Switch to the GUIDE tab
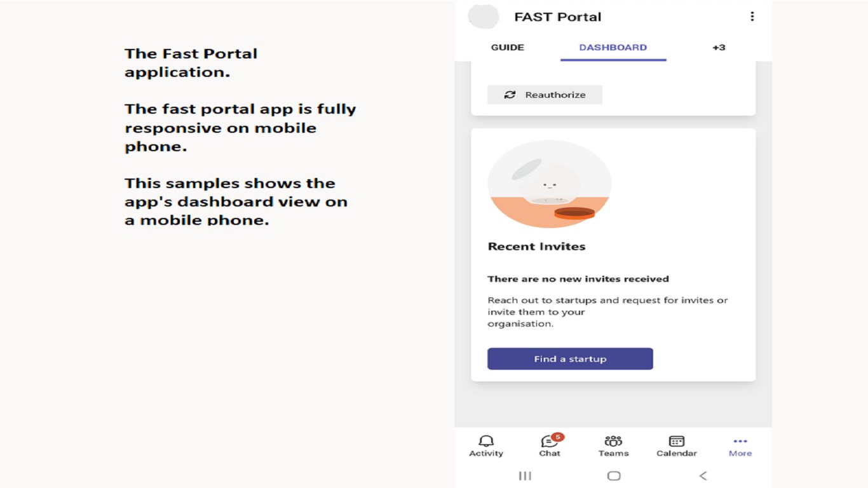 coord(508,48)
